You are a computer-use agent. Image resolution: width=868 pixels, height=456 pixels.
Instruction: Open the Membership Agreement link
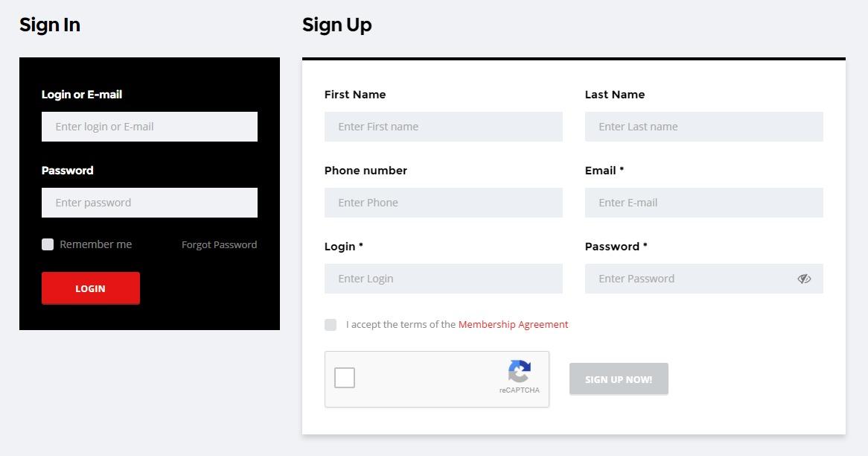513,325
